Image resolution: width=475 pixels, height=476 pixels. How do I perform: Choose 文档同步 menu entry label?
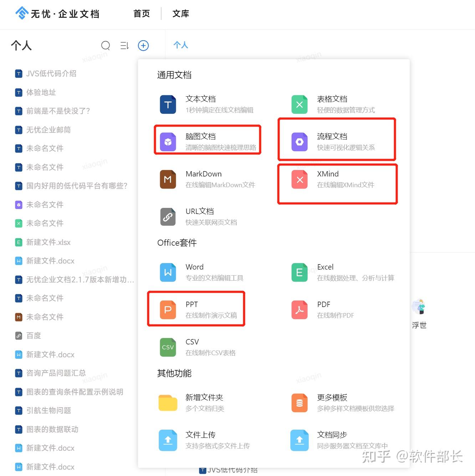click(332, 435)
